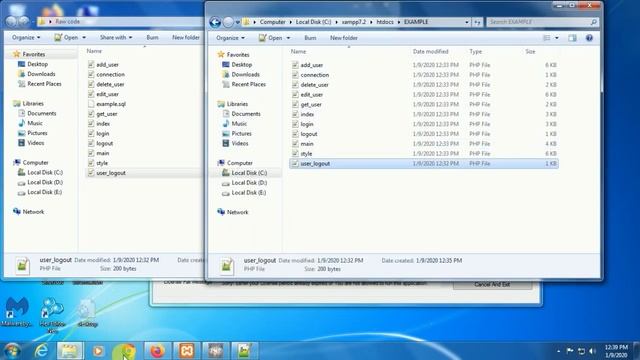Image resolution: width=640 pixels, height=360 pixels.
Task: Open address bar history dropdown in EXAMPLE window
Action: click(x=467, y=22)
